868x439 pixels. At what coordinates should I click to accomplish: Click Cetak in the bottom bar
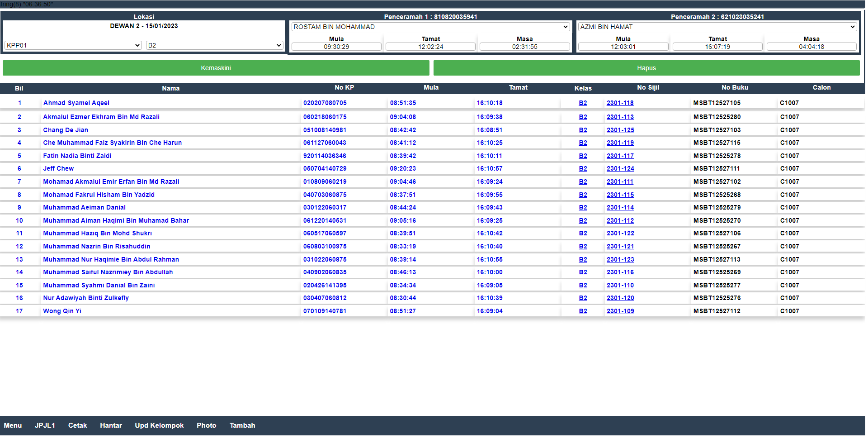[77, 425]
